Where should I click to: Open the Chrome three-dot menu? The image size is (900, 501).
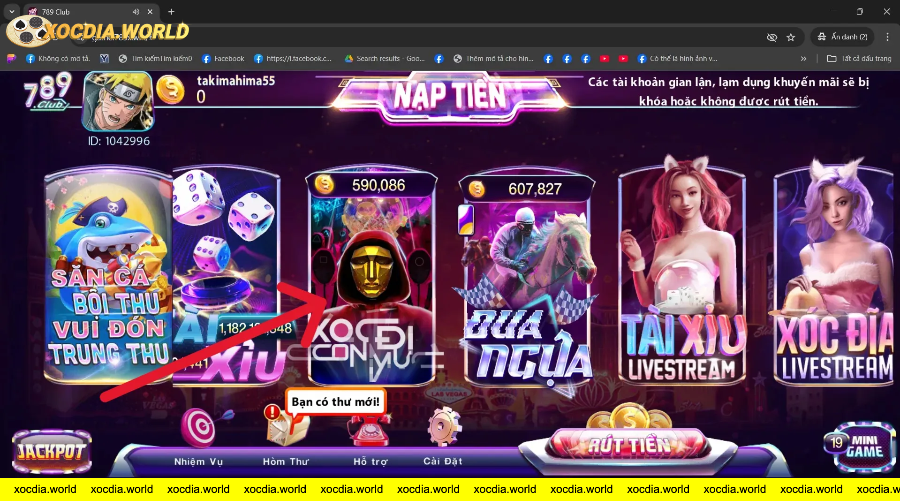(x=887, y=37)
